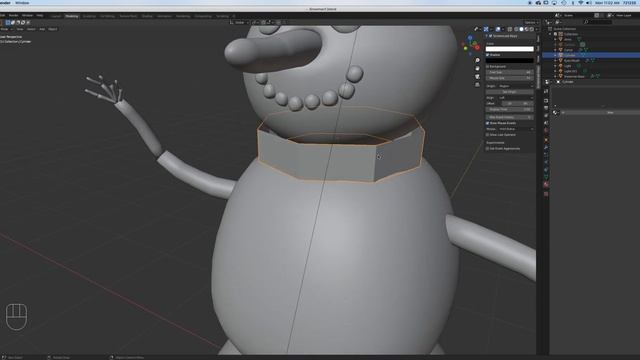The image size is (640, 360).
Task: Toggle Show Mouse Events checkbox
Action: click(x=487, y=123)
